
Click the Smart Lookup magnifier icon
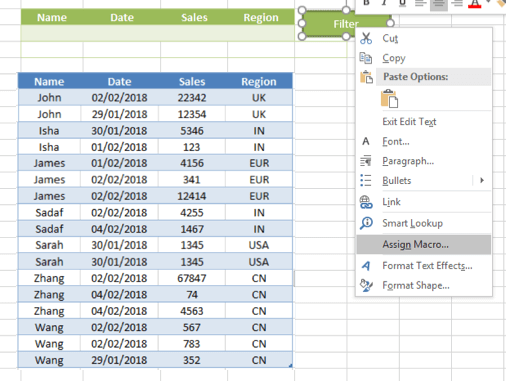(x=366, y=223)
